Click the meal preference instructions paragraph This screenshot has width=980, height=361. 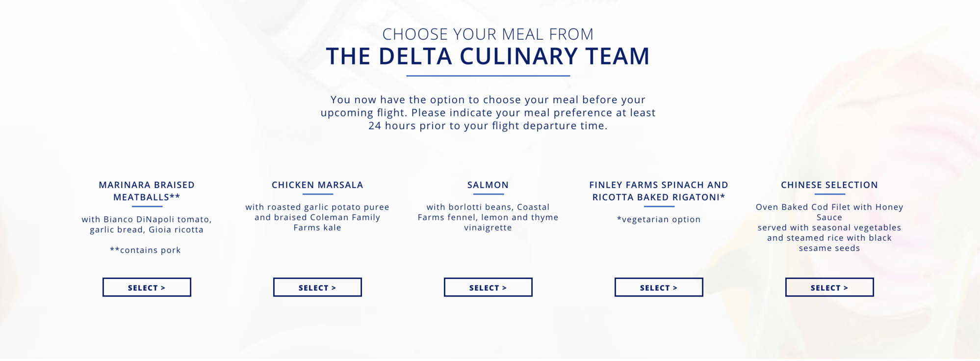pyautogui.click(x=488, y=112)
